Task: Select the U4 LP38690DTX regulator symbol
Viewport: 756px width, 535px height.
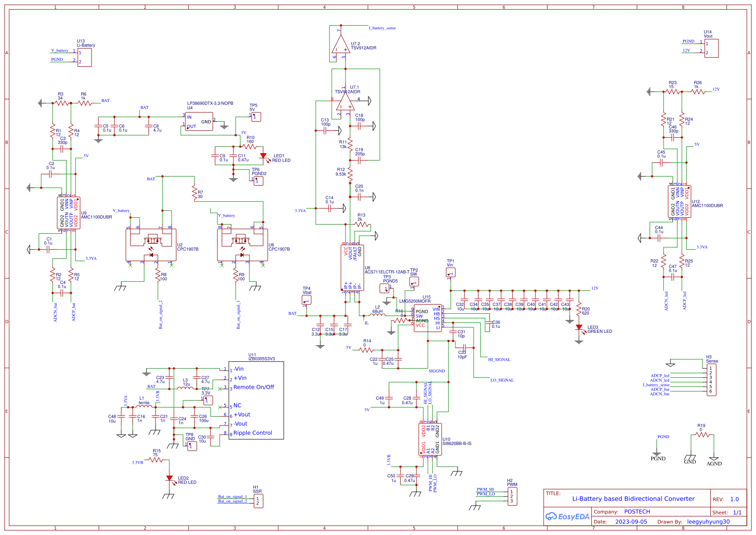Action: (200, 120)
